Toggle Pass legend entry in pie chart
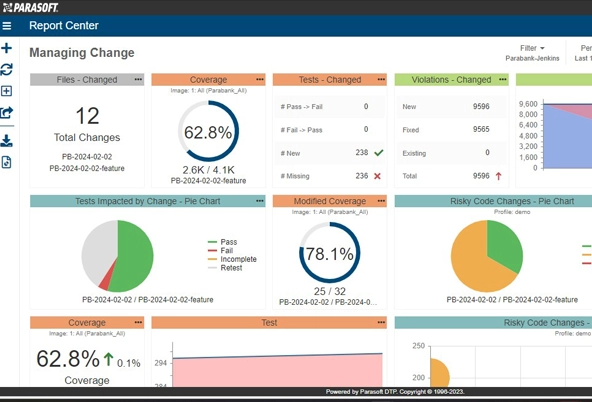 (222, 242)
